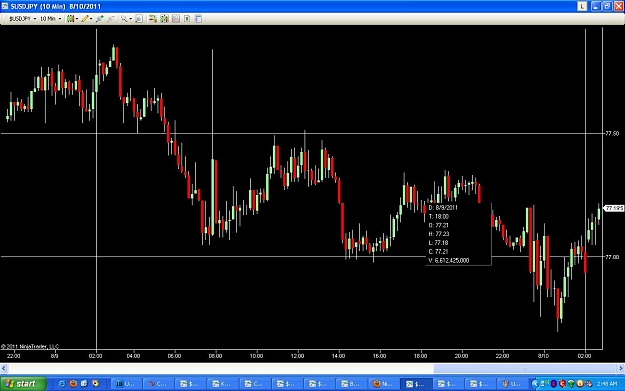
Task: Expand the chart style dropdown arrow
Action: pyautogui.click(x=77, y=19)
